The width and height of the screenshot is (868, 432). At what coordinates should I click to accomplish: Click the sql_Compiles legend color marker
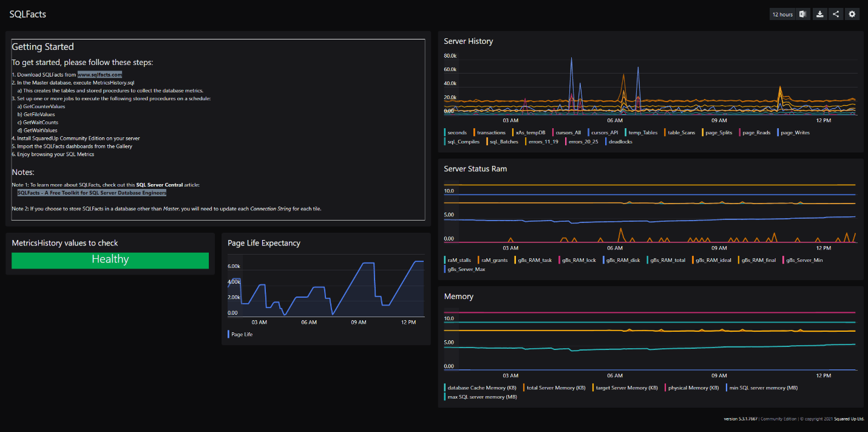point(446,142)
